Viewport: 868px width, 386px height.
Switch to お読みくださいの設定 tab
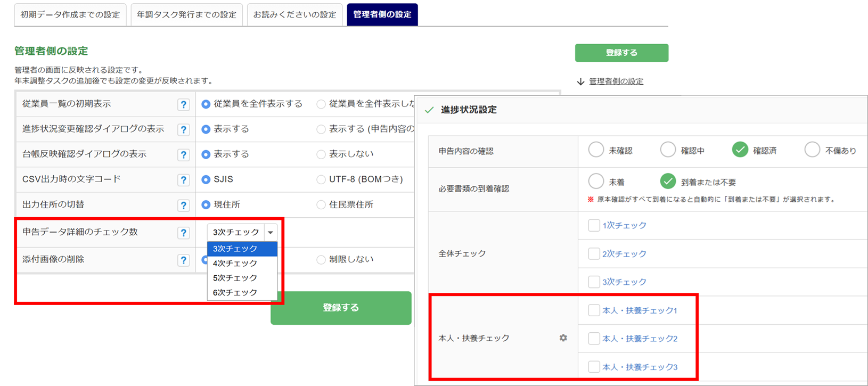click(x=294, y=15)
